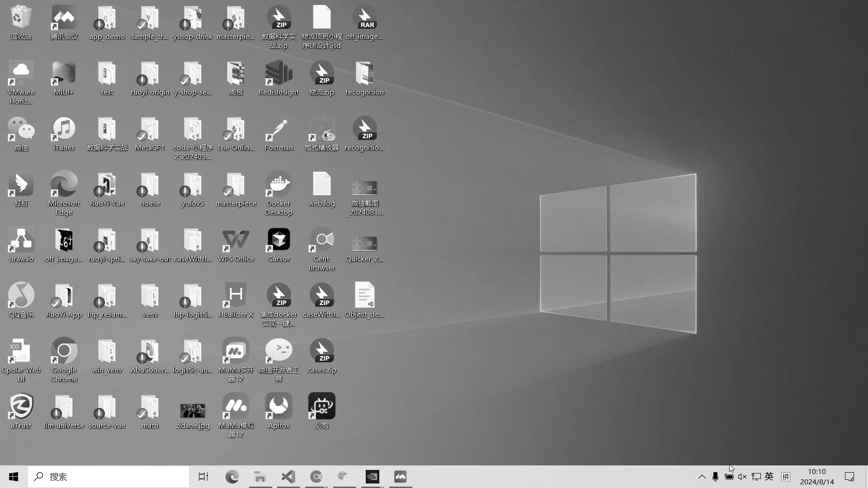Select the Cpolar Web UI shortcut
The height and width of the screenshot is (488, 868).
(21, 361)
